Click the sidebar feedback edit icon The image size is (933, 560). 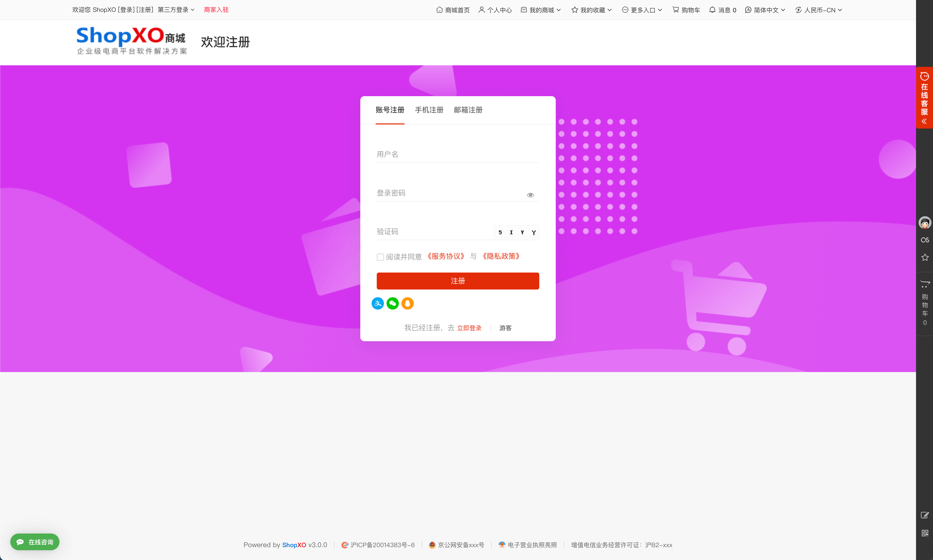pyautogui.click(x=925, y=515)
